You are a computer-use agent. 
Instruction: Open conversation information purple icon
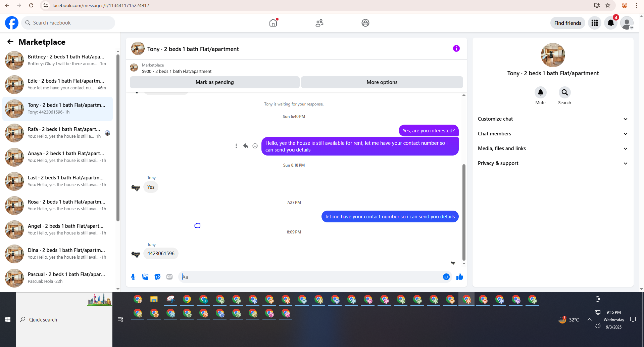pyautogui.click(x=456, y=48)
